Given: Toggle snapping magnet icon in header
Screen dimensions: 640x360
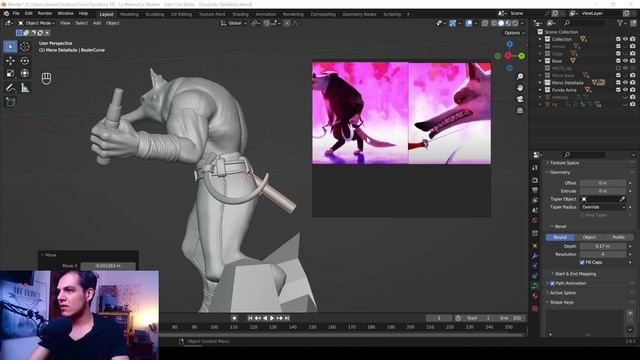Looking at the screenshot, I should coord(266,23).
